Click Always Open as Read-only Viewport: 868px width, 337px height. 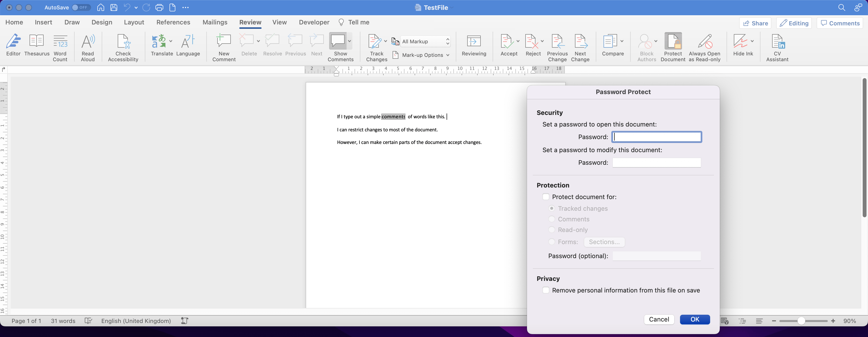point(705,48)
